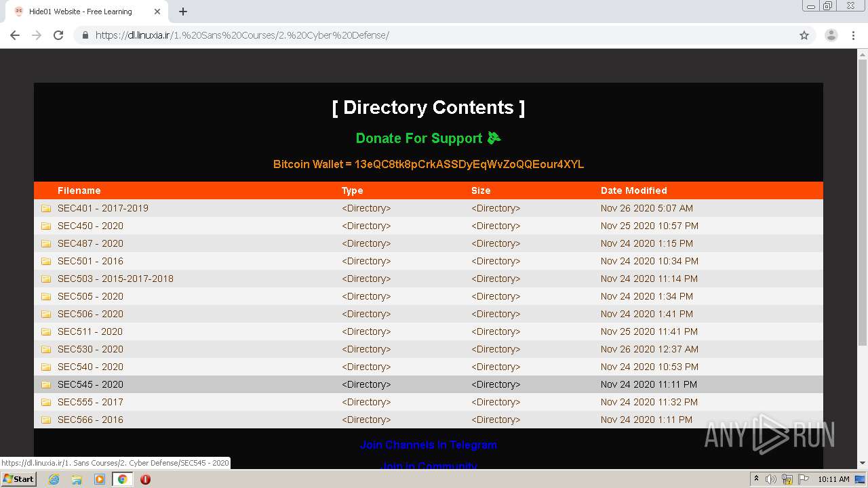The image size is (868, 488).
Task: Open the SEC450 - 2020 directory link
Action: pos(90,226)
